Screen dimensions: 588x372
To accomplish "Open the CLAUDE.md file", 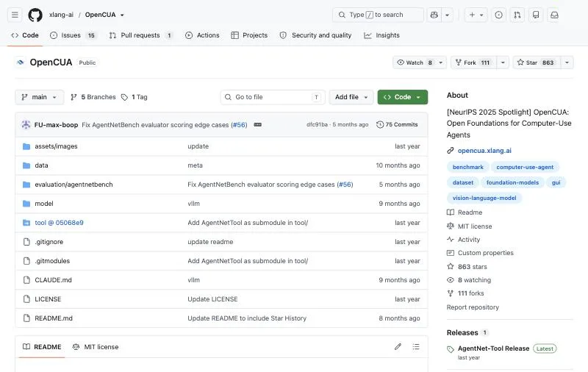I will [53, 280].
